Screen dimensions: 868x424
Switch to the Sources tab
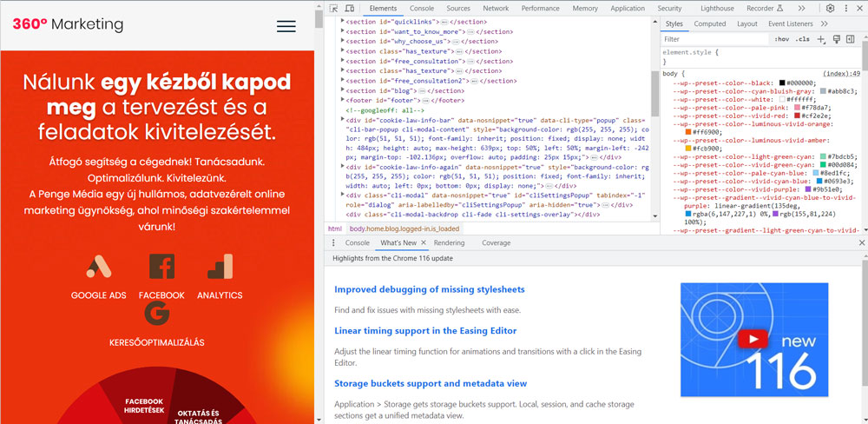(x=458, y=9)
